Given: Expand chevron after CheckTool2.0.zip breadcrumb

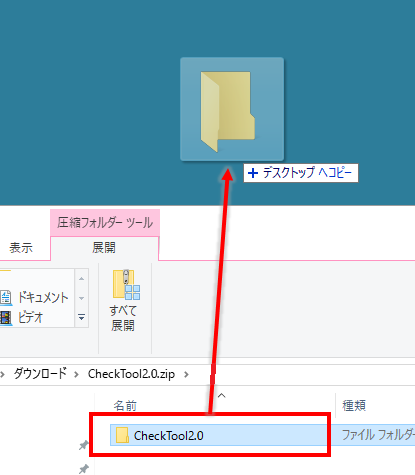Looking at the screenshot, I should 186,375.
